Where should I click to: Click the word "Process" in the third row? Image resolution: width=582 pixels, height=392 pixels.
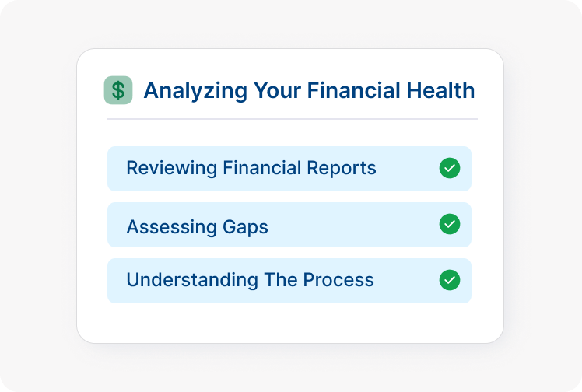[x=342, y=280]
